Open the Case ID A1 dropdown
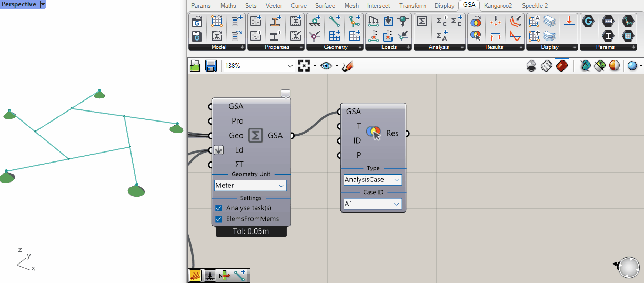Viewport: 644px width, 283px height. pyautogui.click(x=372, y=204)
